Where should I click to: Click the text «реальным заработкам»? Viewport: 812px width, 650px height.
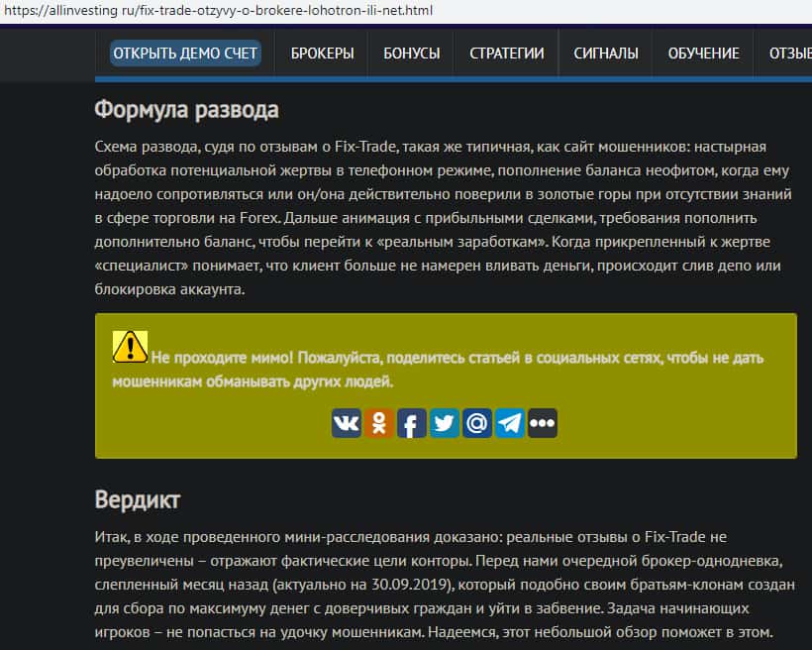(463, 242)
